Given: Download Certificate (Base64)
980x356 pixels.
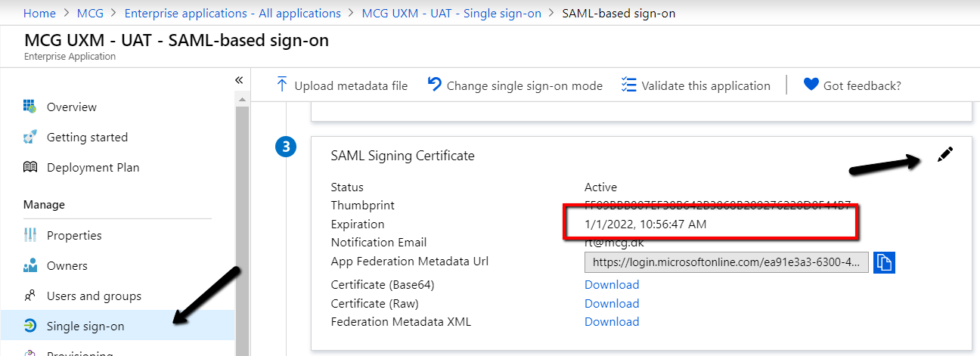Looking at the screenshot, I should pyautogui.click(x=612, y=284).
